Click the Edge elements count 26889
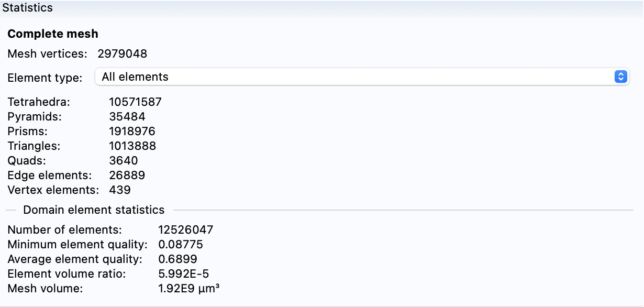The height and width of the screenshot is (307, 644). (127, 175)
